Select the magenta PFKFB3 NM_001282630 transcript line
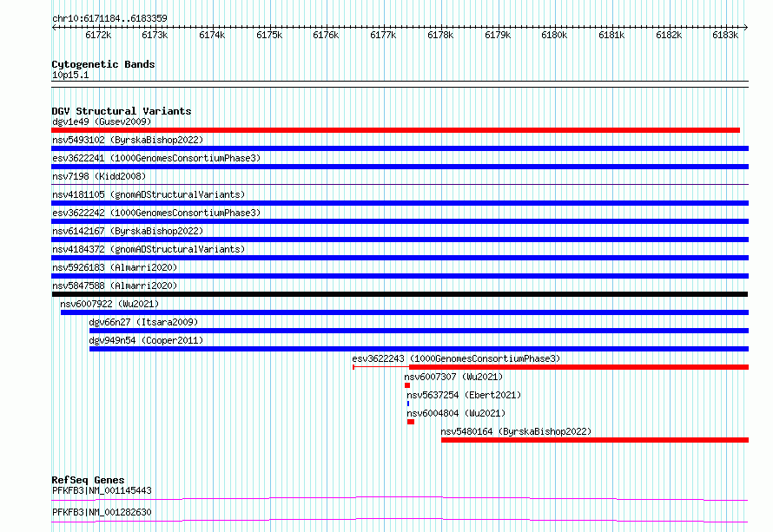 click(x=400, y=520)
